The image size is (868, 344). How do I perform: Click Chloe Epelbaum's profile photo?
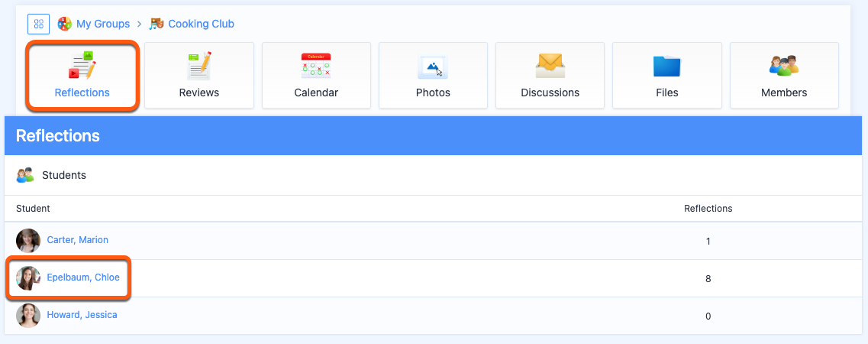tap(28, 278)
